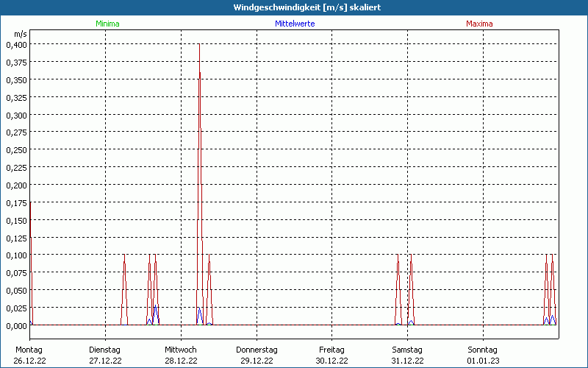This screenshot has width=588, height=368.
Task: Click the 0,000 y-axis value
Action: (16, 325)
